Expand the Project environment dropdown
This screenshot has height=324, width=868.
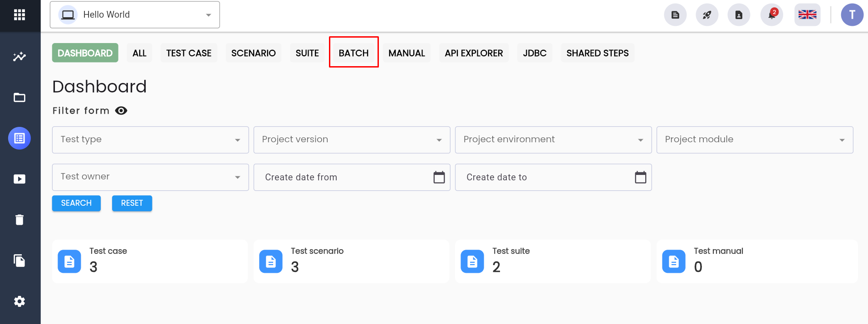[553, 140]
